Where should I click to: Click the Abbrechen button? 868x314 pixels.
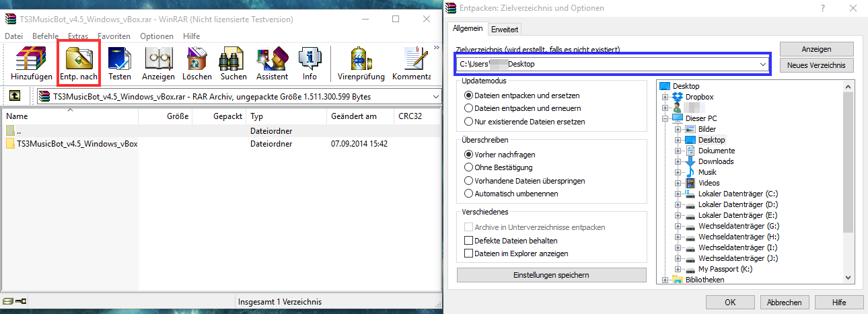coord(784,303)
